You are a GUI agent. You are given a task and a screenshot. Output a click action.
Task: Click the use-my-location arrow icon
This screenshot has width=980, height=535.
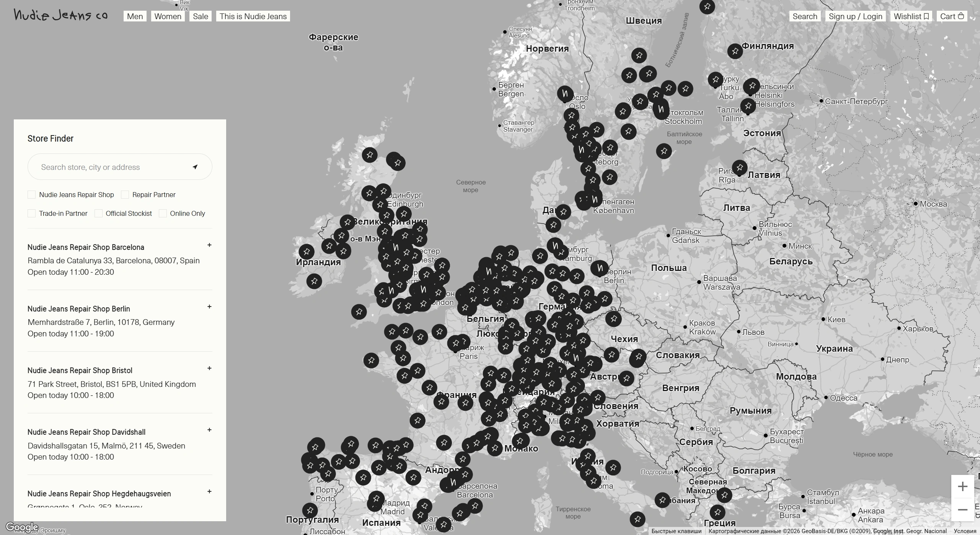pyautogui.click(x=195, y=167)
